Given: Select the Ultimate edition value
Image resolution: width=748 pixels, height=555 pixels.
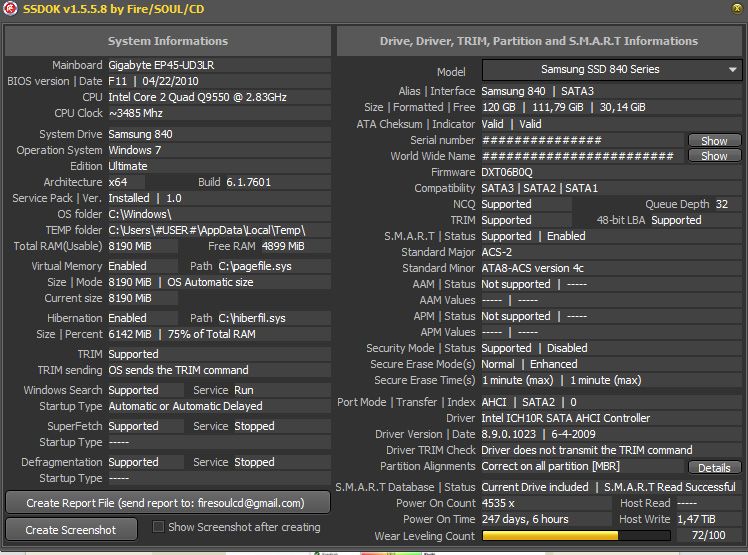Looking at the screenshot, I should [128, 166].
